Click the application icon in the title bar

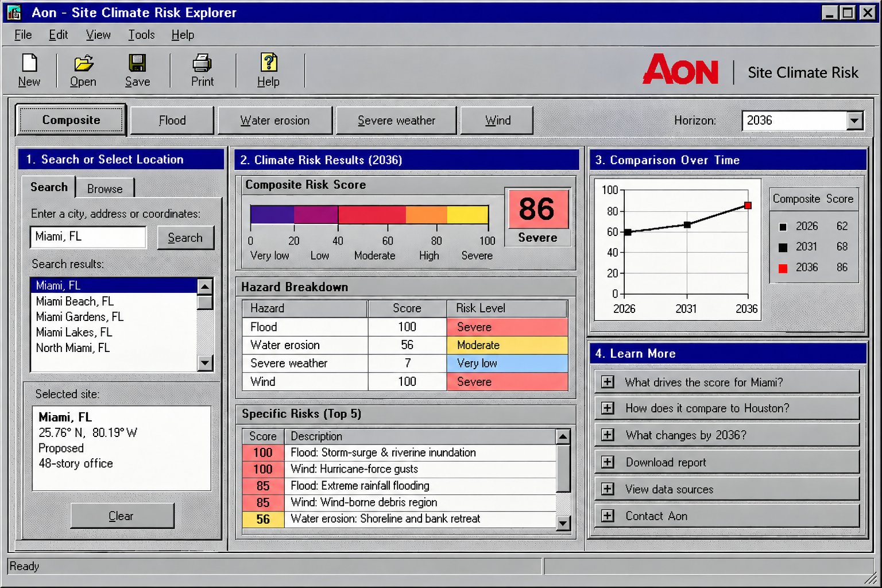(x=14, y=12)
